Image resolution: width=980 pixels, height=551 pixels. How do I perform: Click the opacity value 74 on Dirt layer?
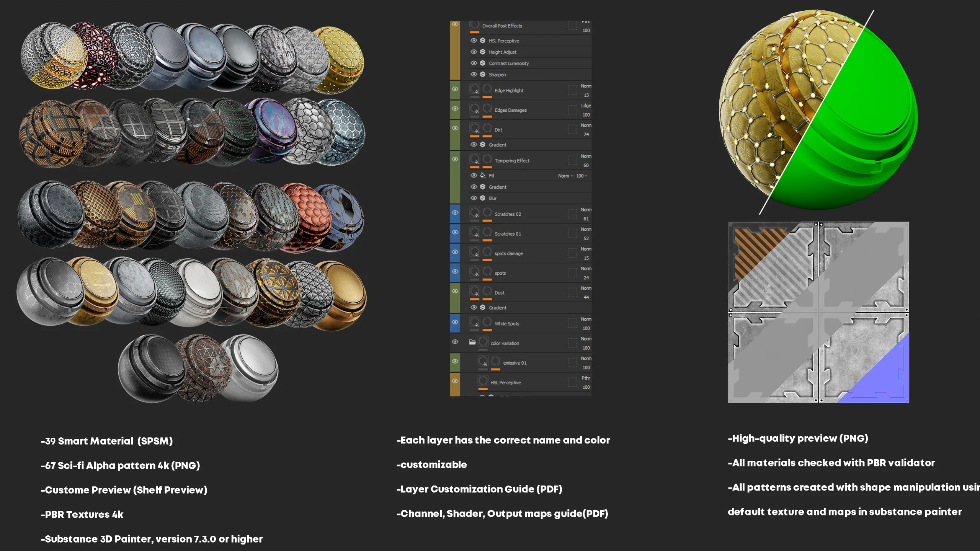click(x=586, y=134)
